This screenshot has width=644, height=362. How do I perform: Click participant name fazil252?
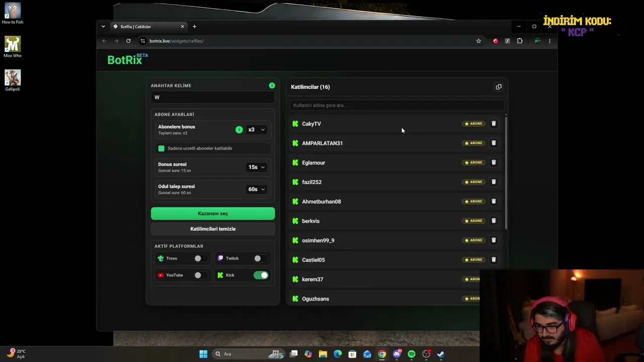coord(311,182)
